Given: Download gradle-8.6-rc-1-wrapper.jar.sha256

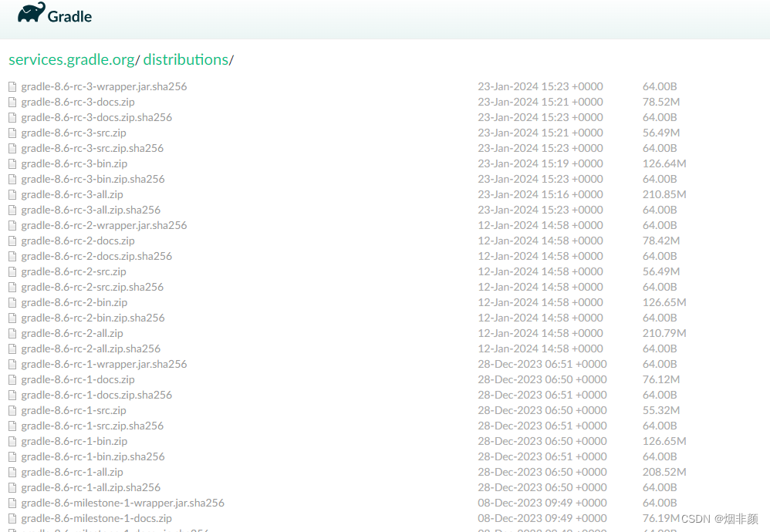Looking at the screenshot, I should 104,364.
